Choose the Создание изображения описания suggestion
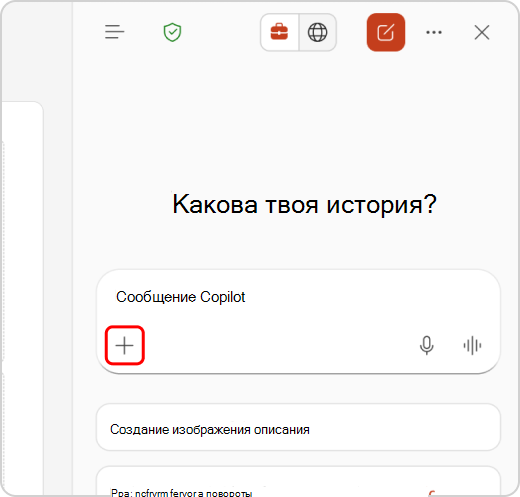Screen dimensions: 520x497 (x=298, y=427)
